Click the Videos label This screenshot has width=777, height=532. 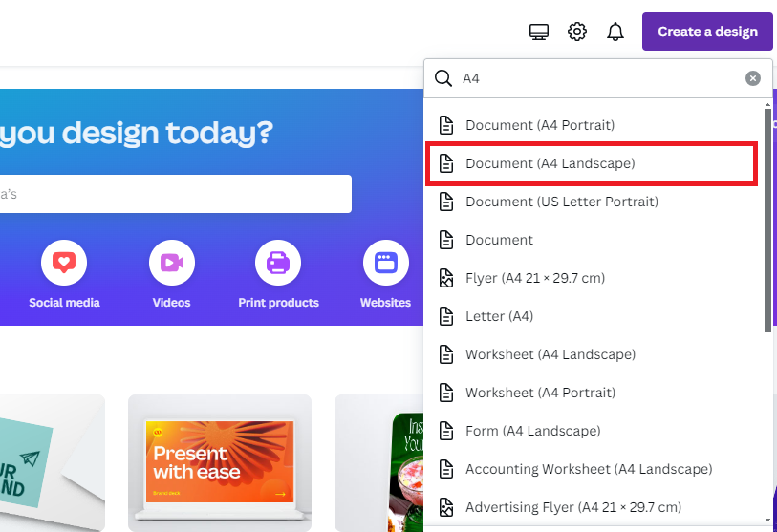[171, 302]
